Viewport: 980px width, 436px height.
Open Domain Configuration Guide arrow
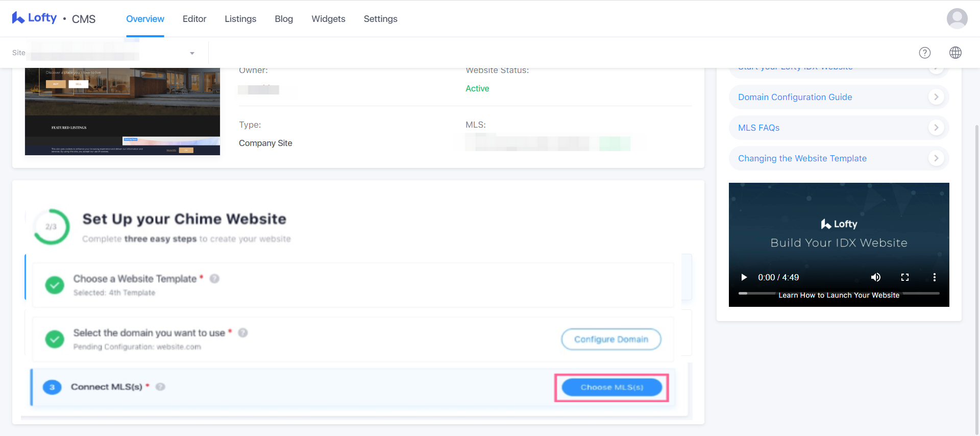936,97
